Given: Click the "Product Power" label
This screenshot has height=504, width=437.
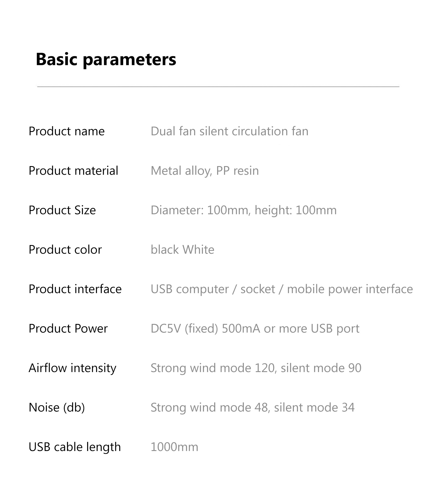Looking at the screenshot, I should point(68,329).
